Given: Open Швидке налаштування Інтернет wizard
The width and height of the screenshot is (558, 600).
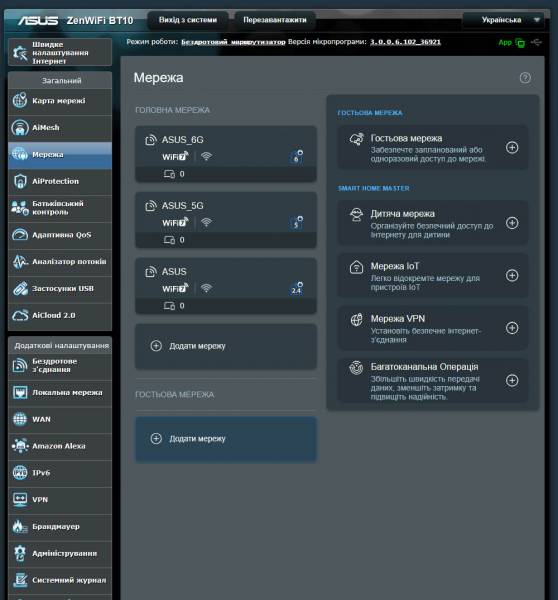Looking at the screenshot, I should (60, 52).
